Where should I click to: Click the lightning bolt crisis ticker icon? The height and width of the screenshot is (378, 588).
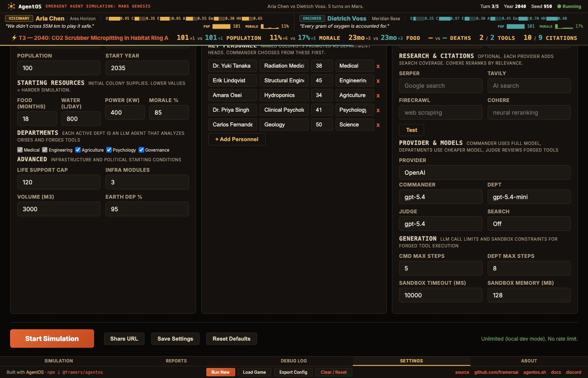tap(14, 37)
